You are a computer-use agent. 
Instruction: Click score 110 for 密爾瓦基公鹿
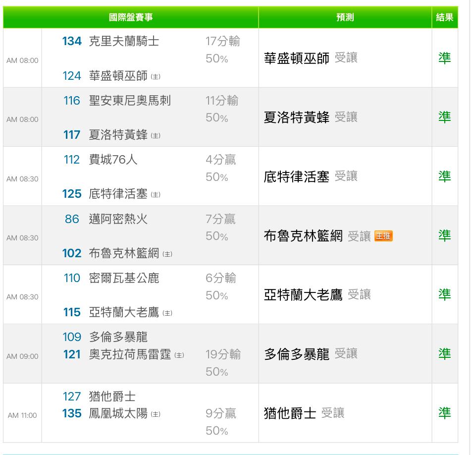(72, 278)
